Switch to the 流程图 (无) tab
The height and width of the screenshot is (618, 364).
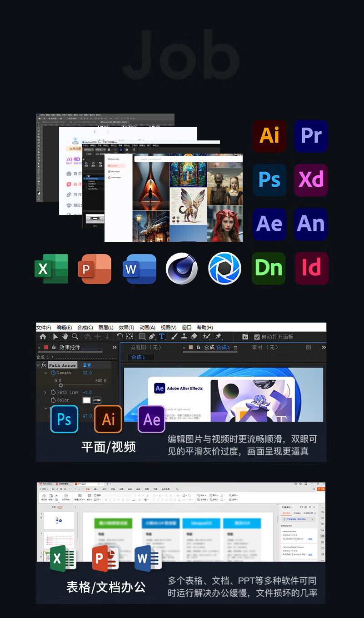click(145, 348)
